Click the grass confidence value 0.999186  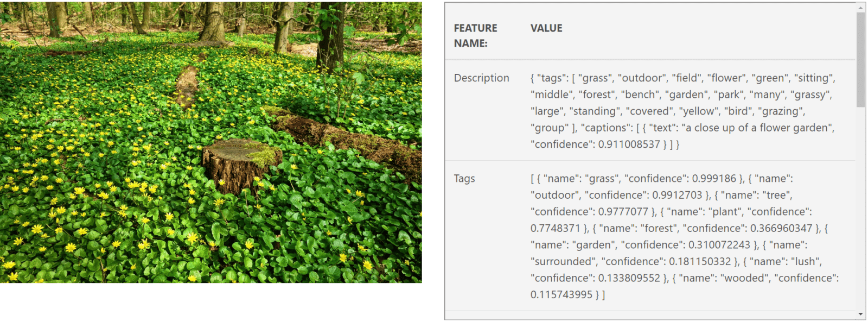click(x=714, y=179)
